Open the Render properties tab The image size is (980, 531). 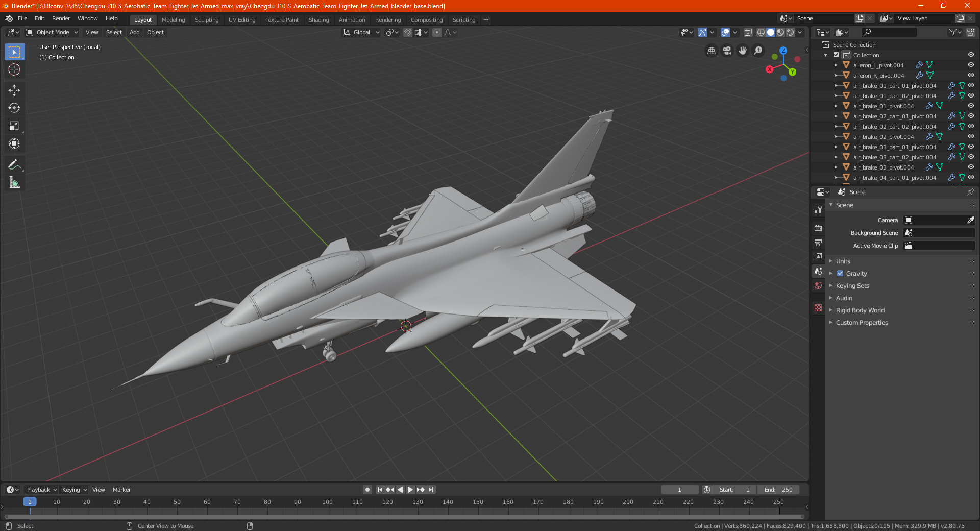(818, 228)
